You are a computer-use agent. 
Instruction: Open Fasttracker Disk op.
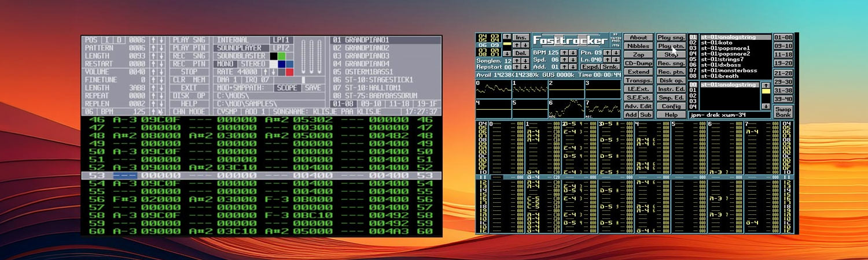[x=671, y=80]
